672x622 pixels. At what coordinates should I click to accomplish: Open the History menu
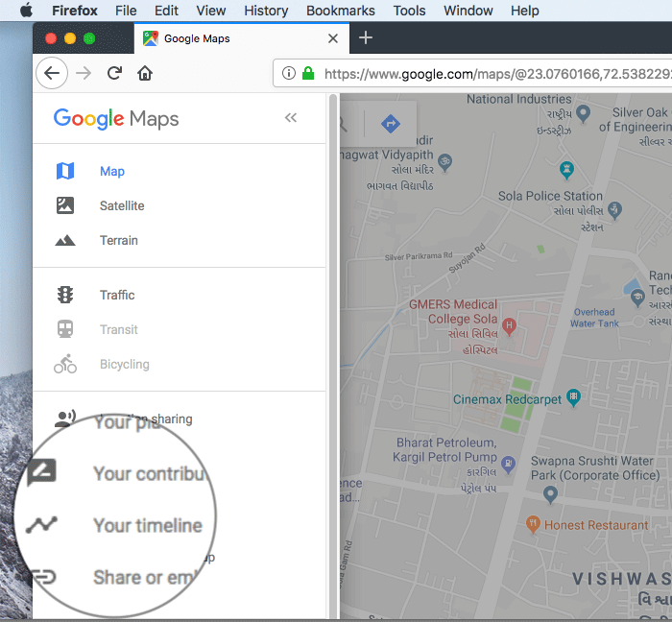(266, 11)
